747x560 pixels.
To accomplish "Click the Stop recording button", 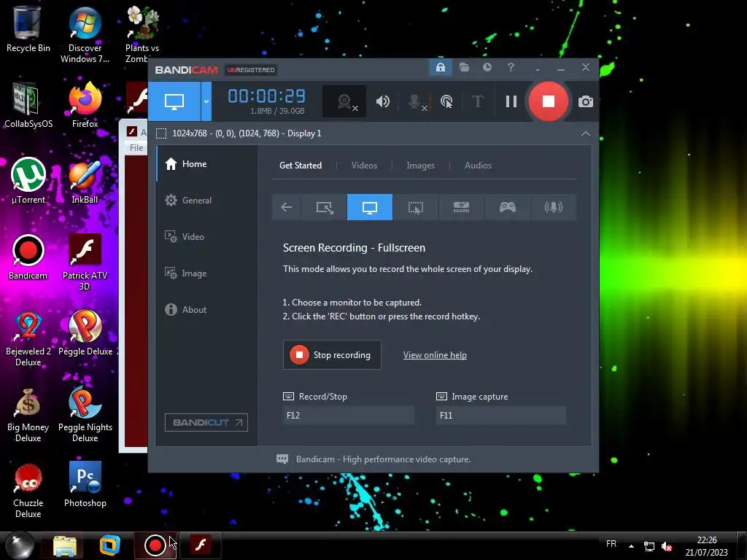I will click(332, 355).
